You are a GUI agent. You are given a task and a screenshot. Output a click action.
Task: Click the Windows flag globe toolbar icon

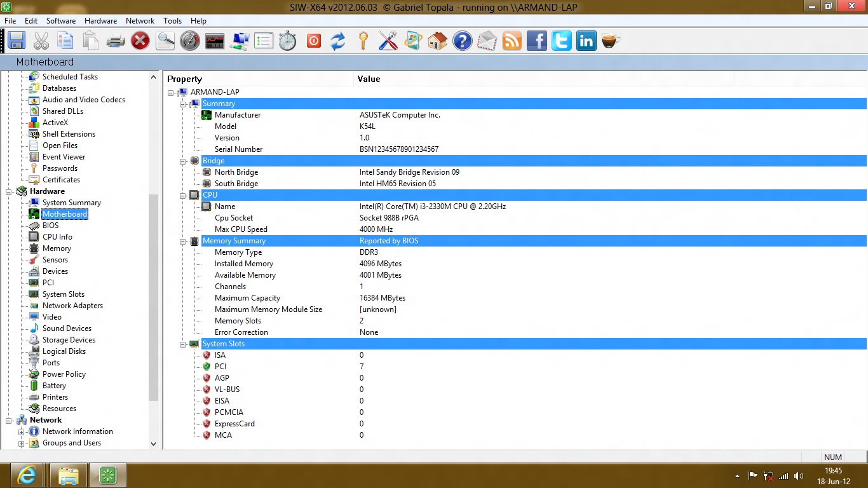tap(413, 41)
